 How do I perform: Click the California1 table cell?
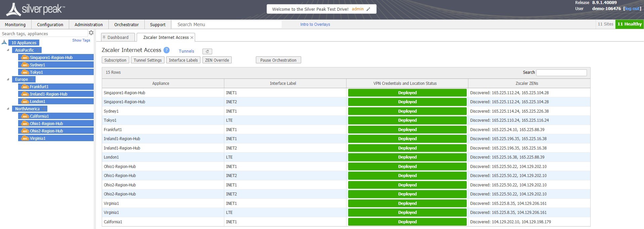click(163, 222)
